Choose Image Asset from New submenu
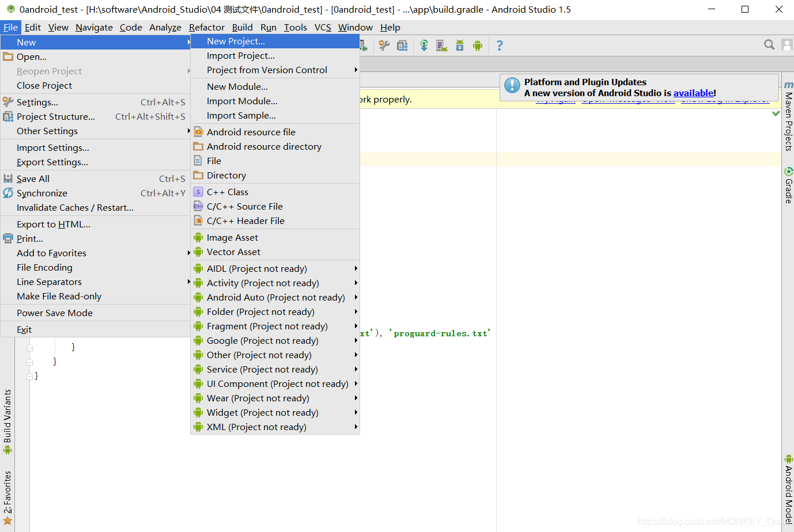The width and height of the screenshot is (794, 532). point(275,237)
